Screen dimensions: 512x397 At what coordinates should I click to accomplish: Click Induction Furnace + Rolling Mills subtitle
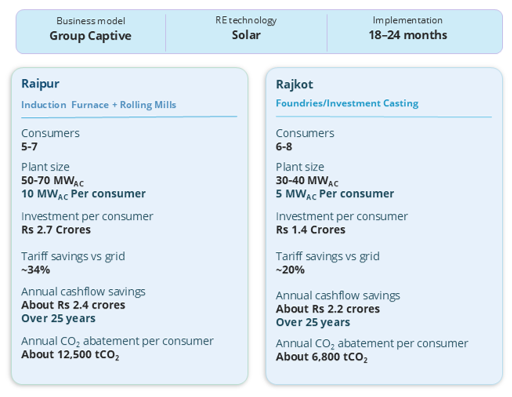click(x=99, y=105)
